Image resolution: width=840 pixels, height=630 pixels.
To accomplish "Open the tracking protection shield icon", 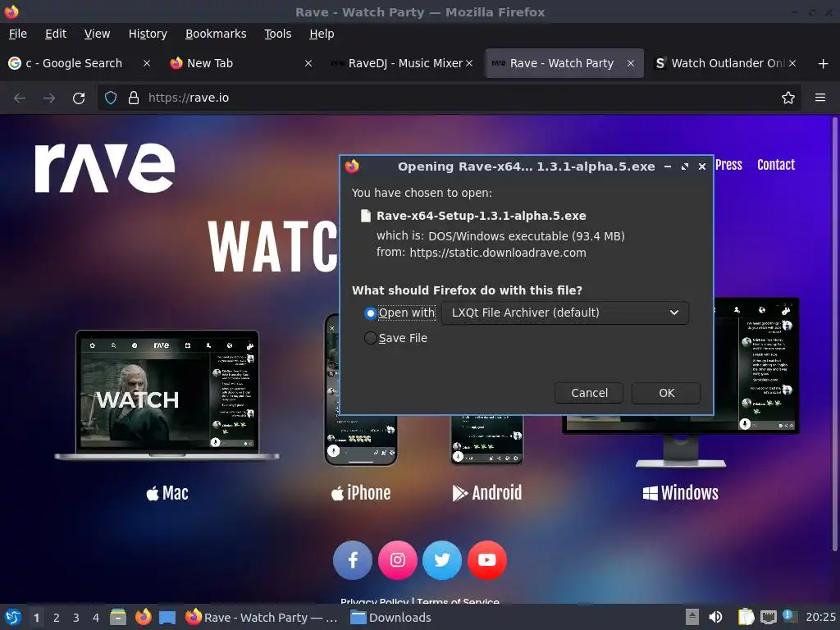I will point(111,98).
